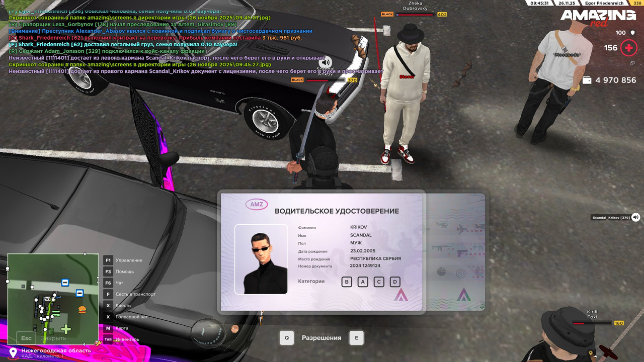Select the assault rifle license icon on the back card
Image resolution: width=644 pixels, height=362 pixels.
click(441, 248)
